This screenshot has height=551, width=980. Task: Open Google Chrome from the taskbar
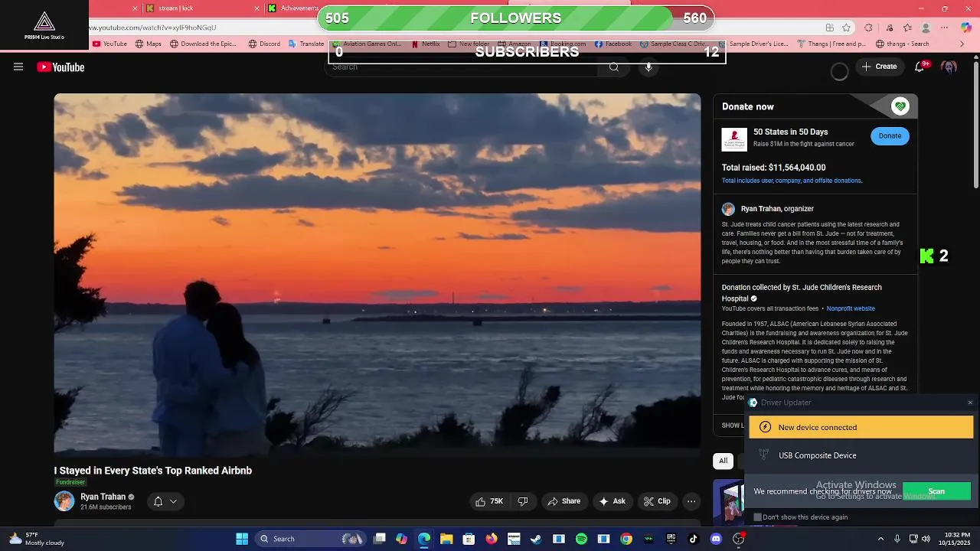(x=626, y=539)
